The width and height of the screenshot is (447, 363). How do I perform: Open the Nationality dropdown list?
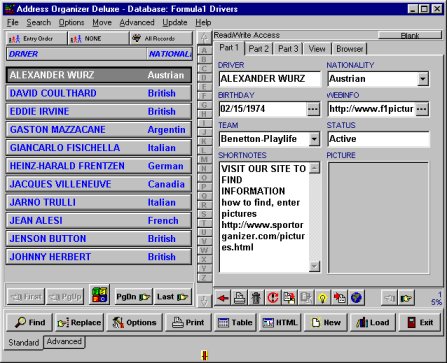point(423,79)
